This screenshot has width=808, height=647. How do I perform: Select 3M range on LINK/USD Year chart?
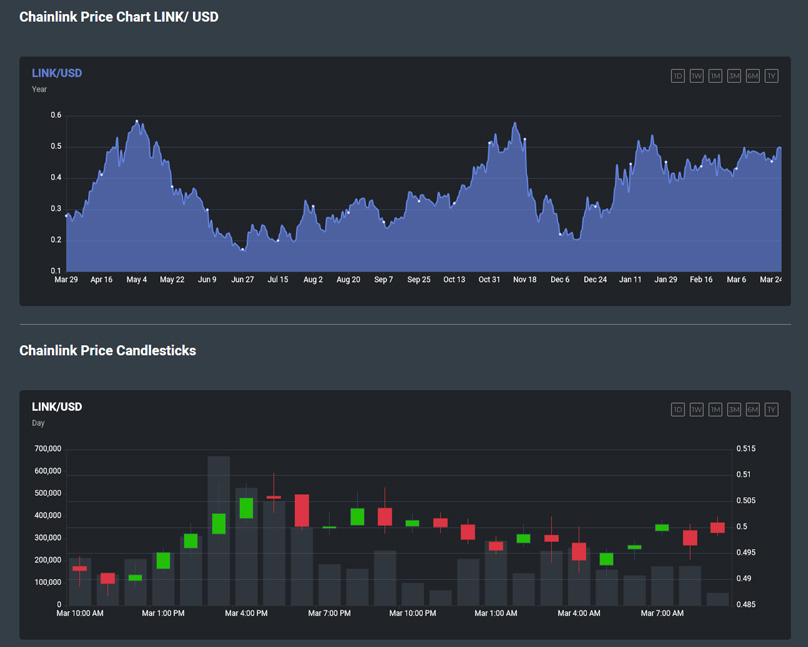734,76
